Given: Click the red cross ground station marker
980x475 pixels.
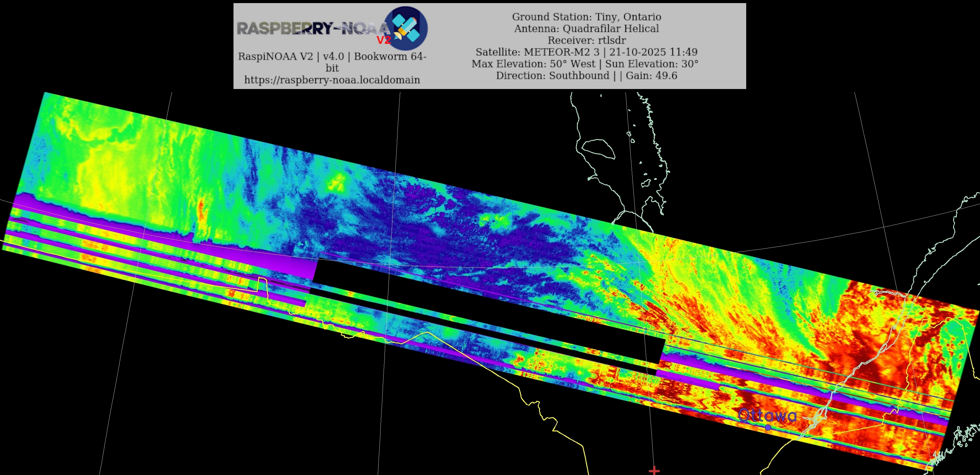Looking at the screenshot, I should tap(654, 471).
